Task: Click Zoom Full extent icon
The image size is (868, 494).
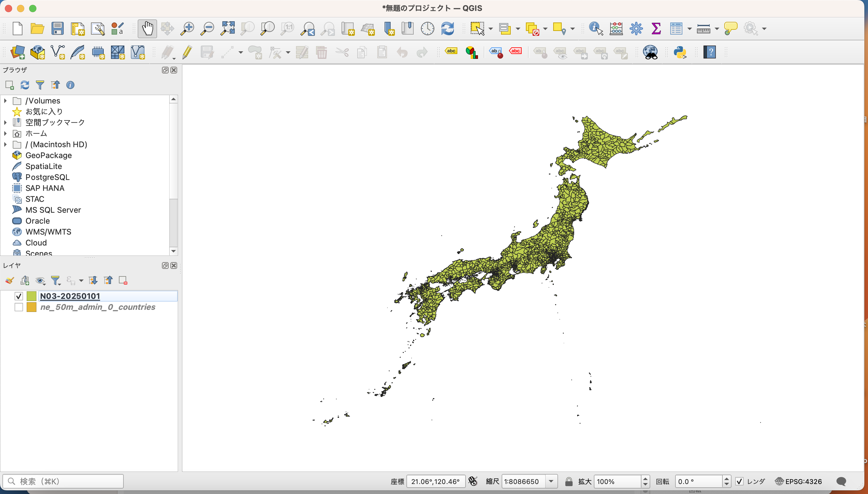Action: 227,29
